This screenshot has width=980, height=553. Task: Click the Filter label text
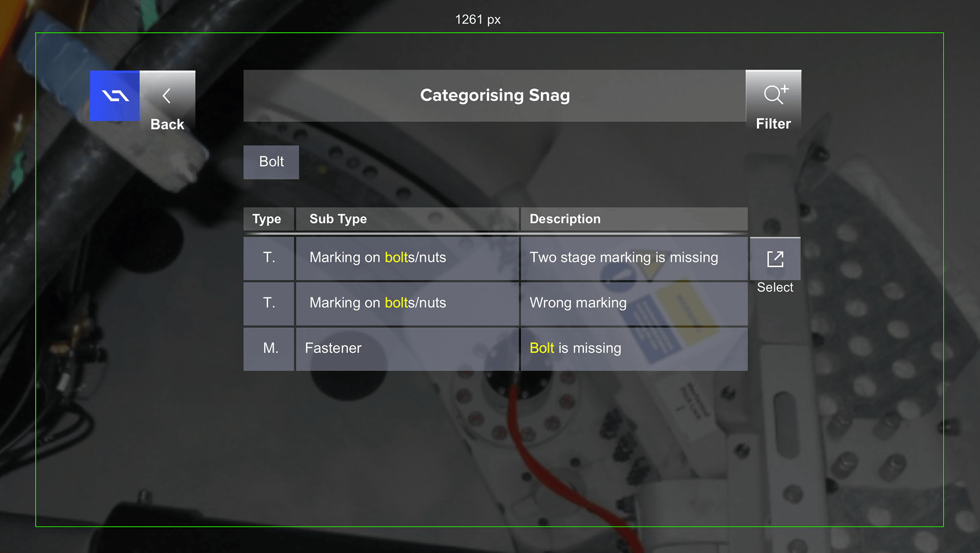[773, 124]
